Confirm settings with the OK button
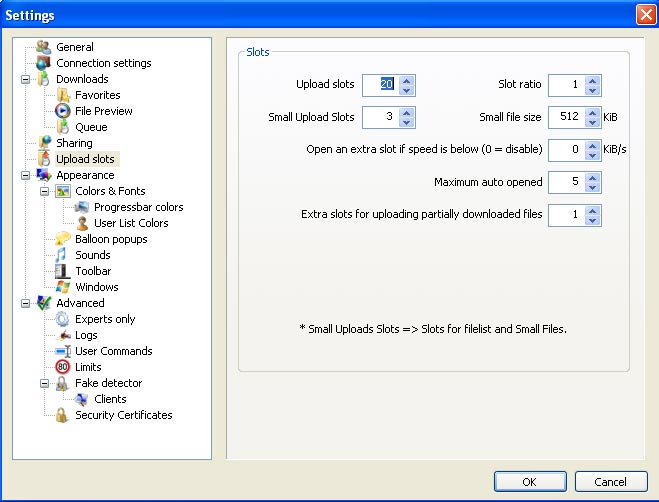This screenshot has height=502, width=659. click(x=530, y=481)
